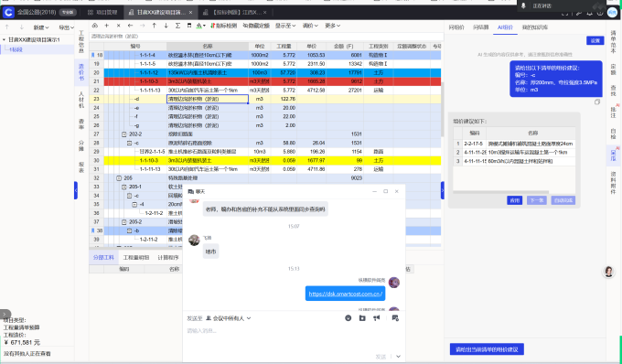Viewport: 622px width, 364px height.
Task: Click the plus add-row toolbar icon
Action: pyautogui.click(x=107, y=26)
